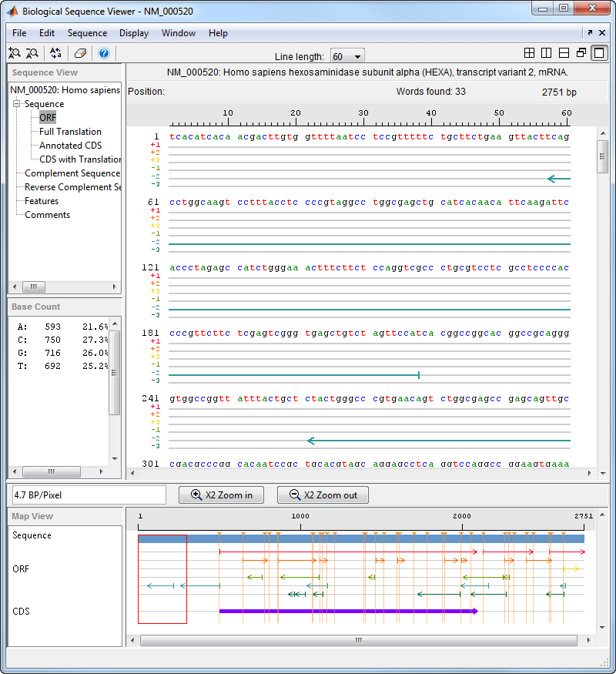The height and width of the screenshot is (674, 616).
Task: Select the tile layout icon
Action: (x=529, y=53)
